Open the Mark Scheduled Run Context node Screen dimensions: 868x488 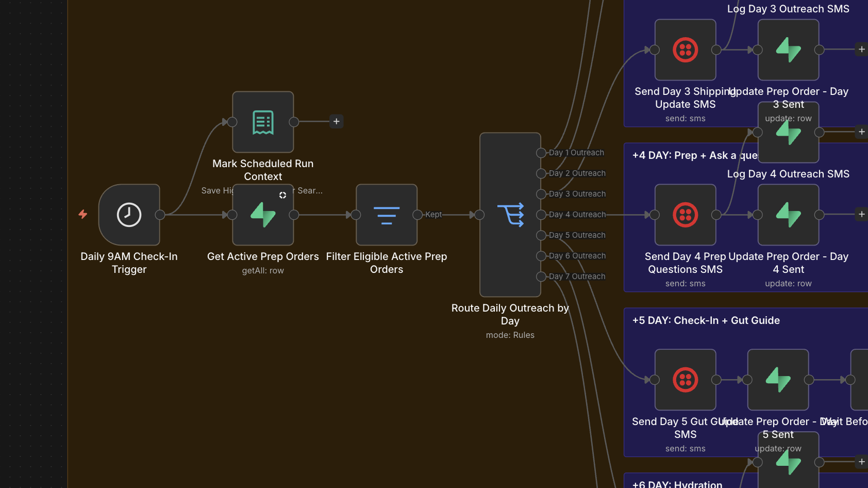(x=263, y=122)
